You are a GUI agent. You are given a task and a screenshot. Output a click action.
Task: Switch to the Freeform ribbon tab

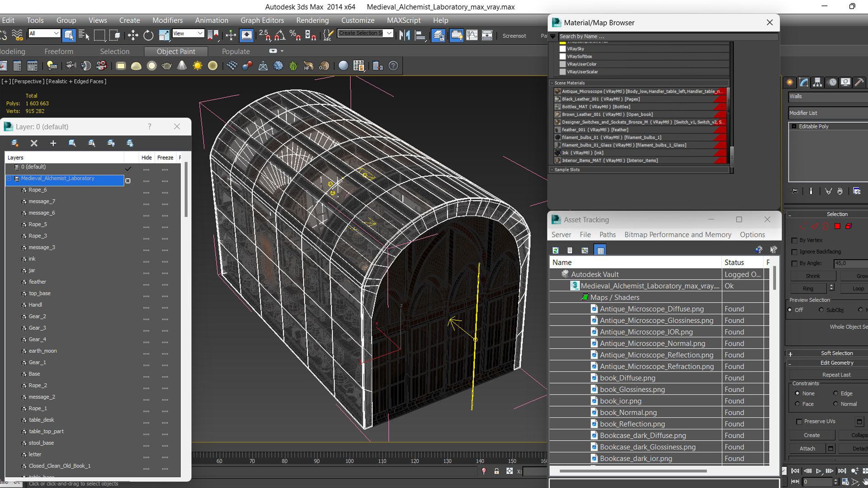59,52
